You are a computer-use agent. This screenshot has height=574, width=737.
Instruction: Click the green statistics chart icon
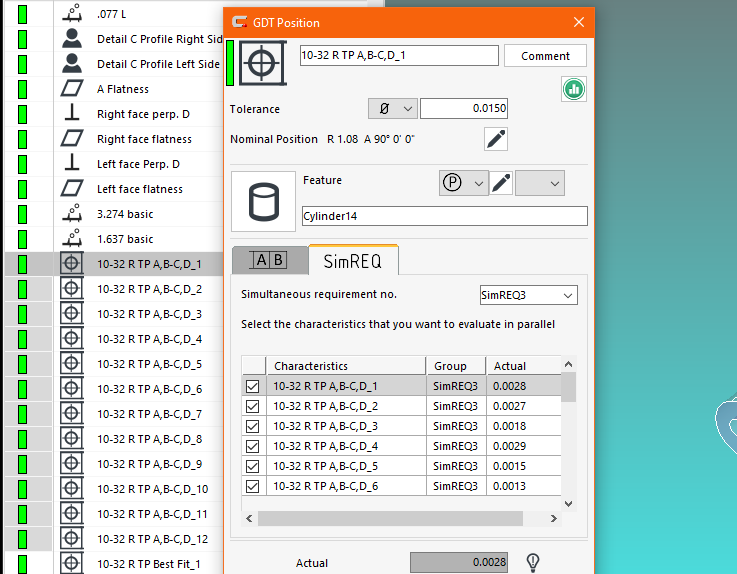[x=574, y=89]
